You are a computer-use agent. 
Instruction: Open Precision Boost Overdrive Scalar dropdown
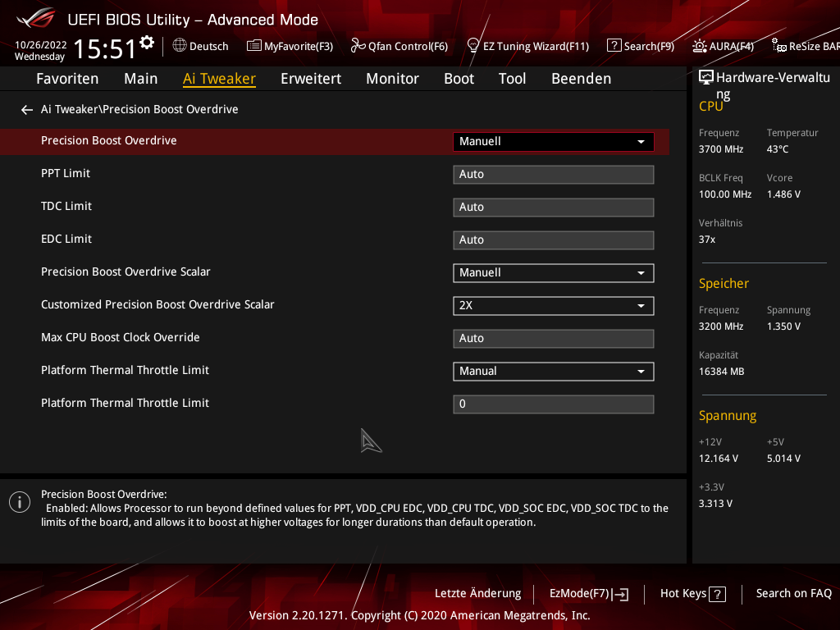[x=554, y=272]
